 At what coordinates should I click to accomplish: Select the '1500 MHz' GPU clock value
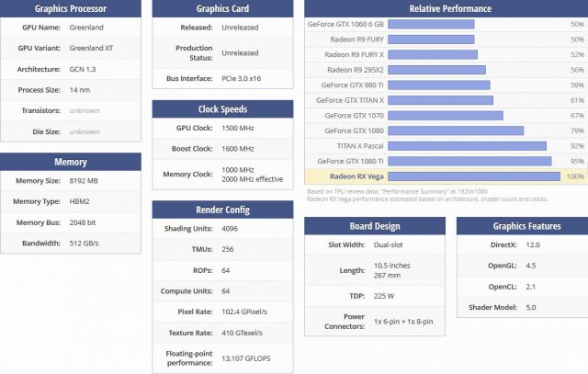pos(238,128)
